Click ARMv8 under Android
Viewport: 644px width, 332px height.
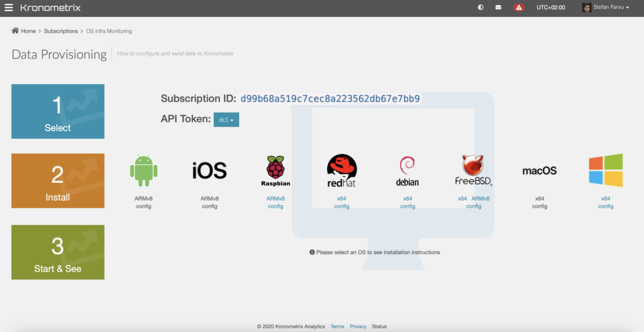point(144,199)
